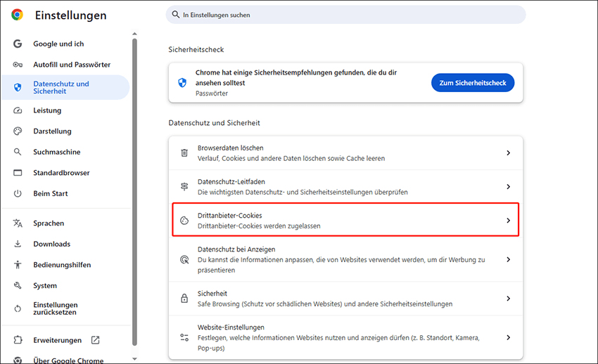Click the sliders icon for Website-Einstellungen
Image resolution: width=598 pixels, height=364 pixels.
click(x=184, y=337)
